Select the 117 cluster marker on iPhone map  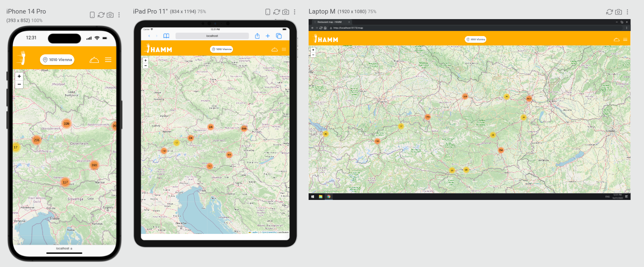pyautogui.click(x=65, y=182)
